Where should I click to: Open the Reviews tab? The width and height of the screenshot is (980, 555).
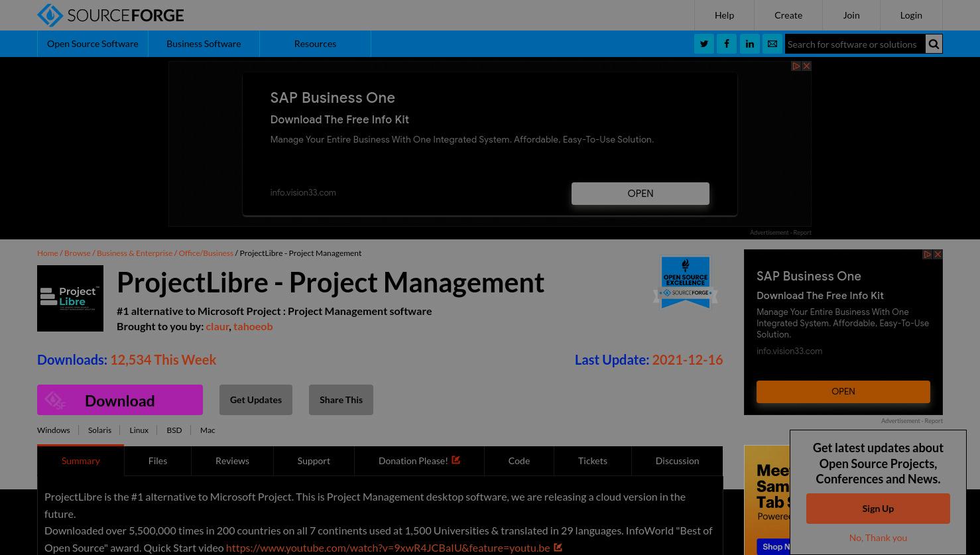[x=232, y=461]
